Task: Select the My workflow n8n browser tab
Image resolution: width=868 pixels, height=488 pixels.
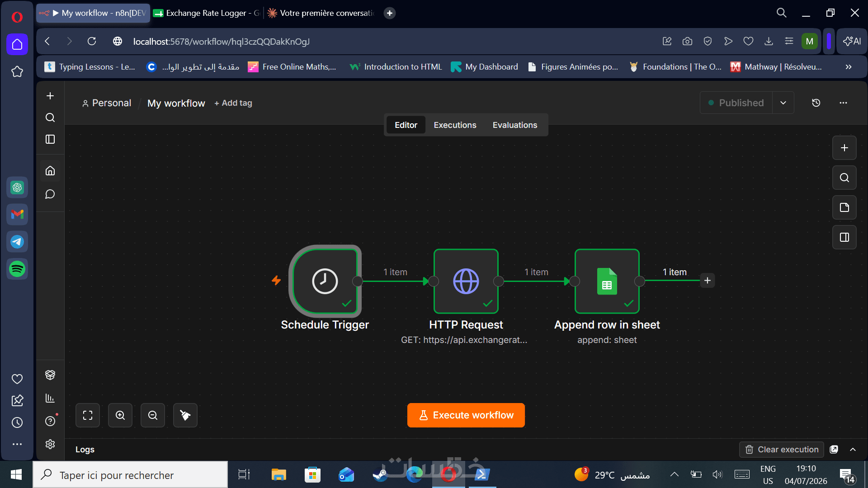Action: (x=93, y=13)
